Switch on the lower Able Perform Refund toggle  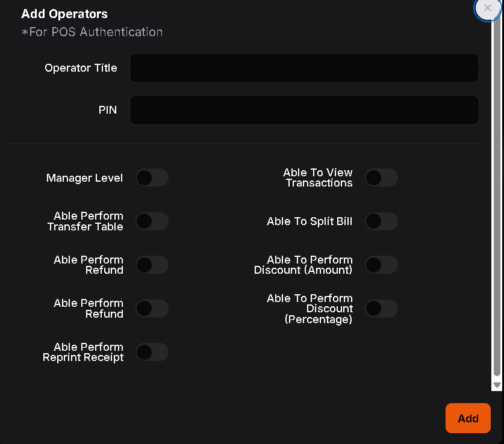point(152,309)
